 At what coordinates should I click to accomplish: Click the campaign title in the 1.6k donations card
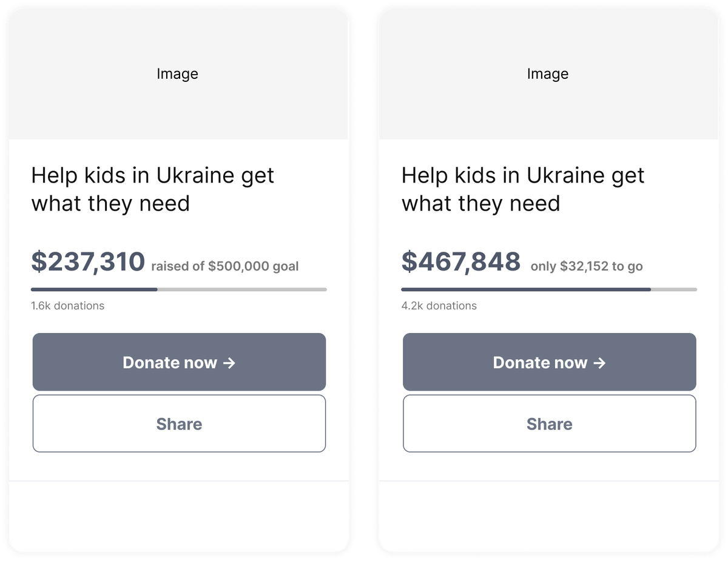point(152,189)
